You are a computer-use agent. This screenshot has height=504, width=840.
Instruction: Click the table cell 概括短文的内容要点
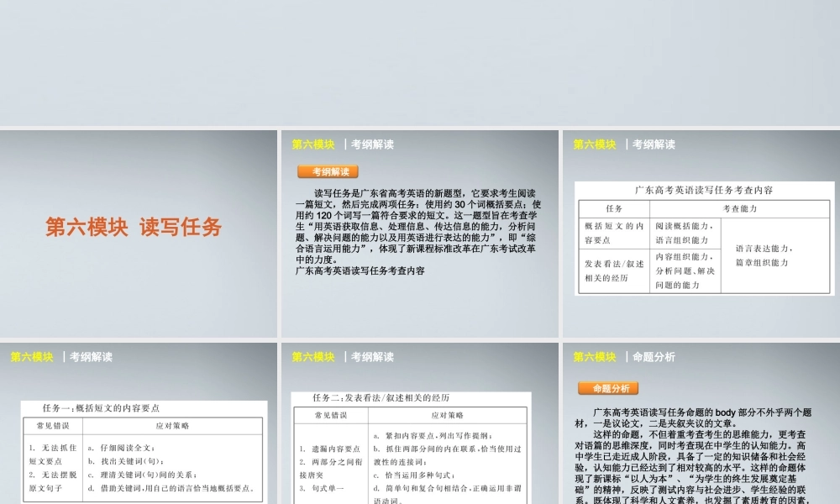(x=614, y=233)
